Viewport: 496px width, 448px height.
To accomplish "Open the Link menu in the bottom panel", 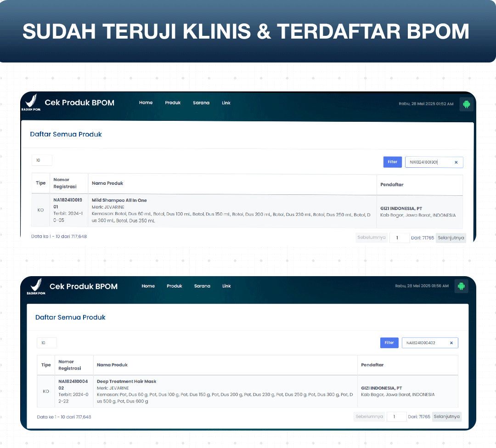I will [226, 286].
